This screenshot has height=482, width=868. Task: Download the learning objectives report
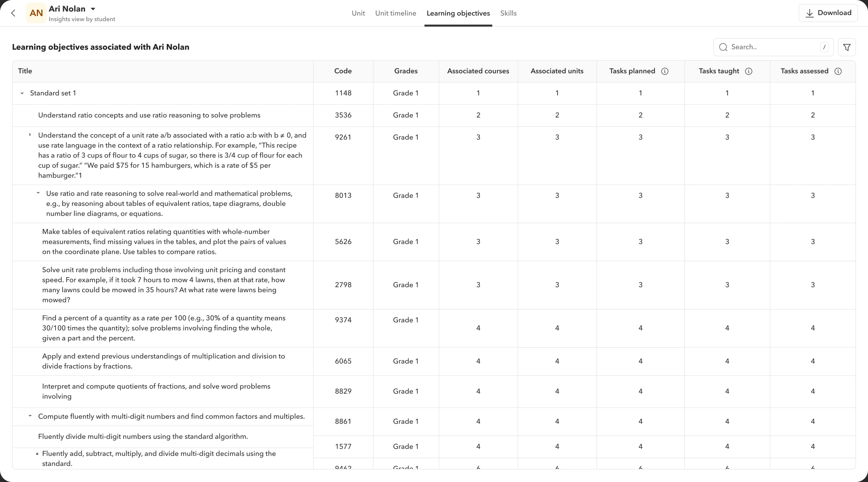click(828, 13)
